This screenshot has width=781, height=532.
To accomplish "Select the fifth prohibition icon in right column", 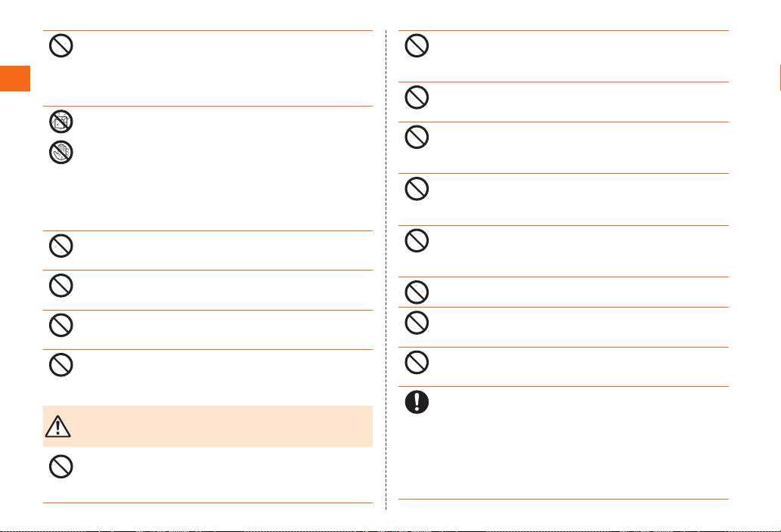I will click(x=417, y=240).
